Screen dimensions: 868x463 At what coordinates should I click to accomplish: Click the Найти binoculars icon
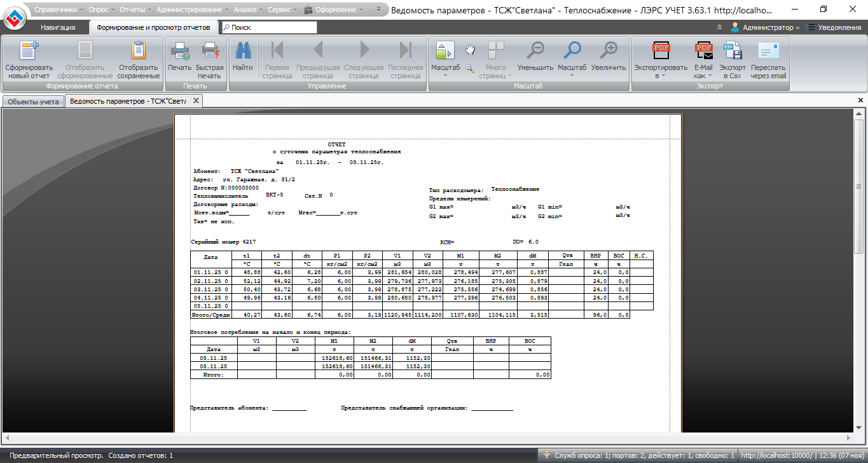pyautogui.click(x=242, y=51)
